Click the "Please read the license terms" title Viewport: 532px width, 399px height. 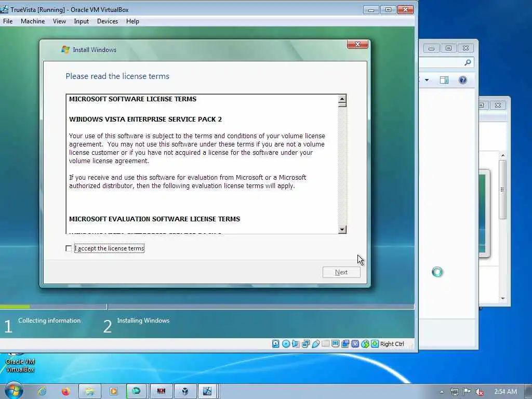click(x=117, y=76)
